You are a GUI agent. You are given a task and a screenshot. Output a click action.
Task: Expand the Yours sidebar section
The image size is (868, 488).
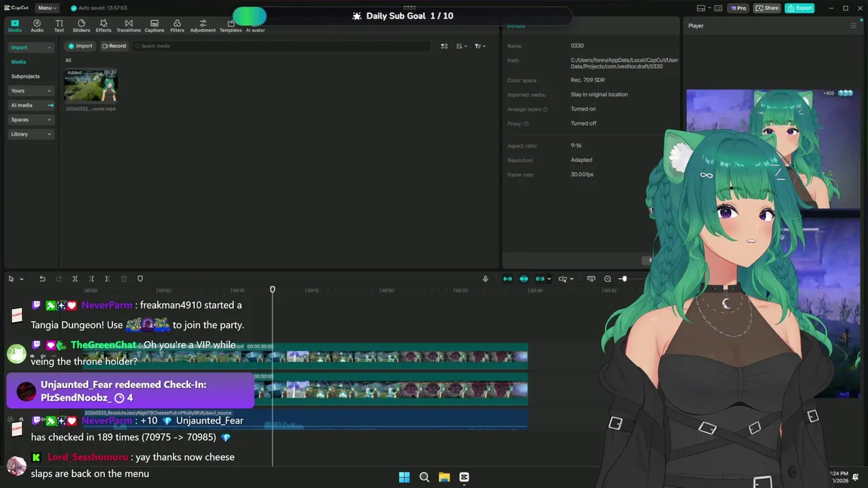point(31,91)
